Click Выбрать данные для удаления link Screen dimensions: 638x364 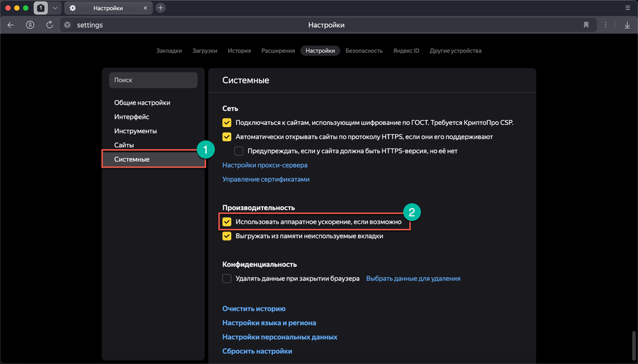tap(414, 279)
